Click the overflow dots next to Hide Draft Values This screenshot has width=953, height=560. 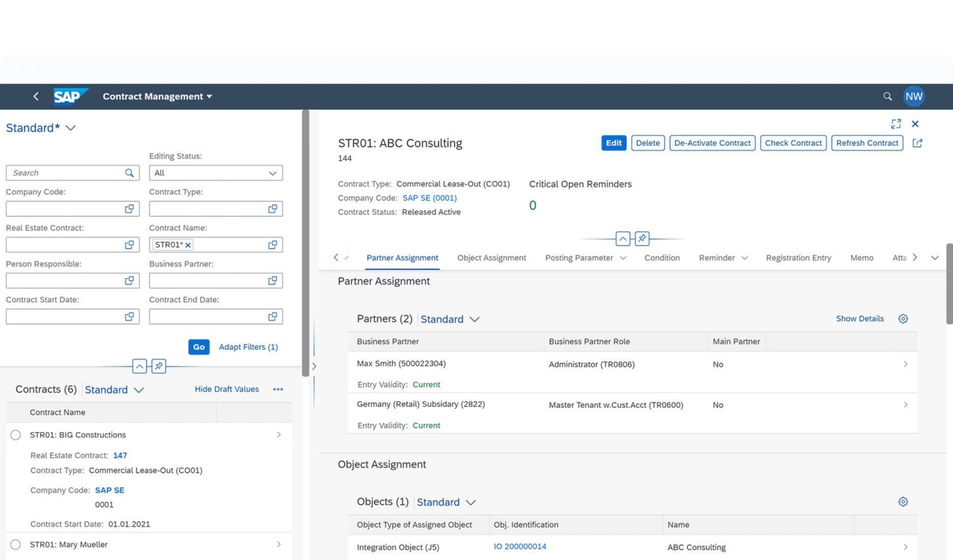(277, 389)
